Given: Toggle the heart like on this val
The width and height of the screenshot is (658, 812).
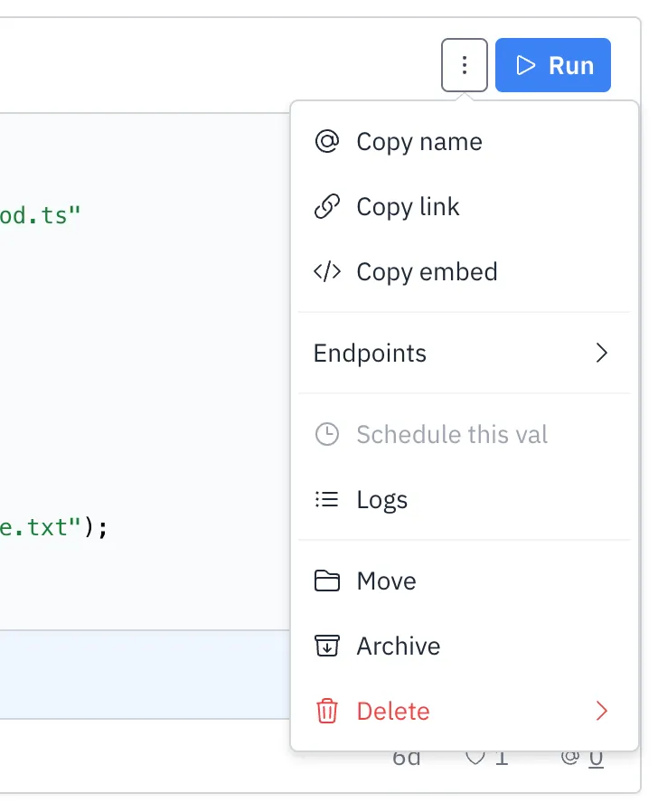Looking at the screenshot, I should coord(476,758).
